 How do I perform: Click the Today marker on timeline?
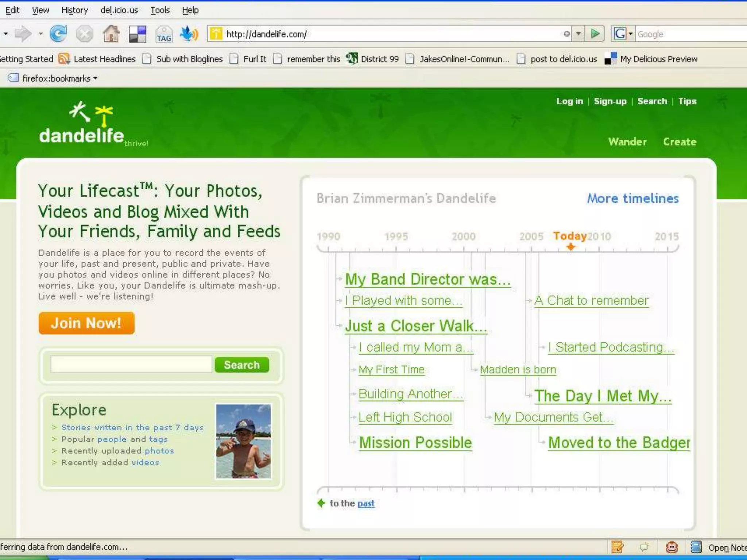(x=570, y=247)
